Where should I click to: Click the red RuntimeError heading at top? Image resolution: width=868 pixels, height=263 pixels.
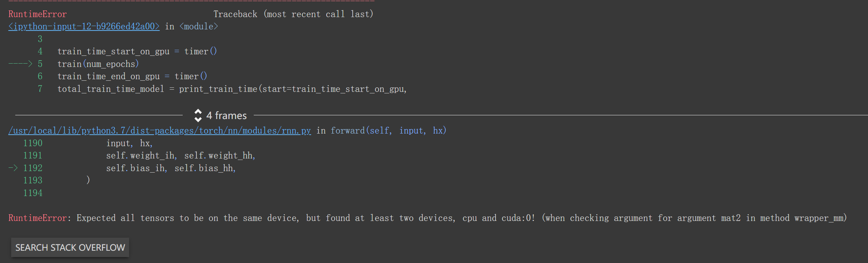(37, 14)
